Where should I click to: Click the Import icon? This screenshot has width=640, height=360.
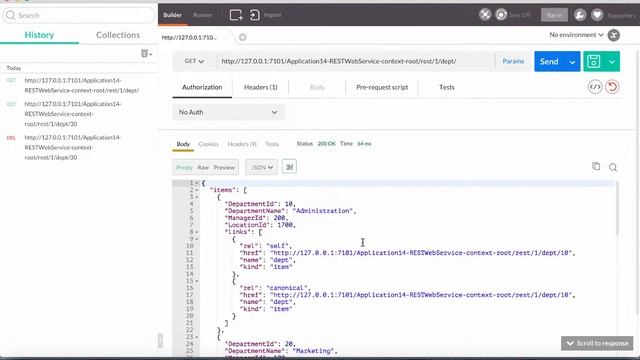255,15
